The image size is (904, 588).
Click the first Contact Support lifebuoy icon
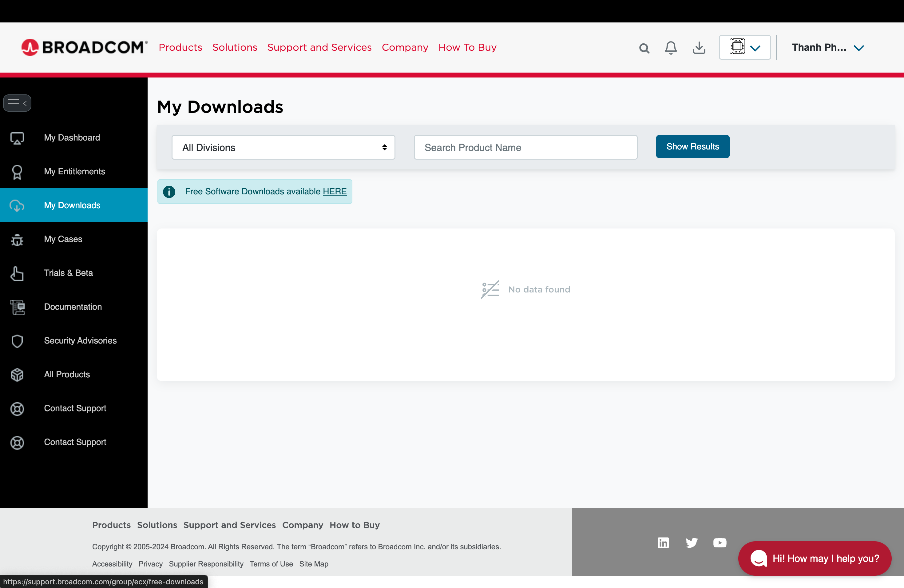[x=17, y=408]
